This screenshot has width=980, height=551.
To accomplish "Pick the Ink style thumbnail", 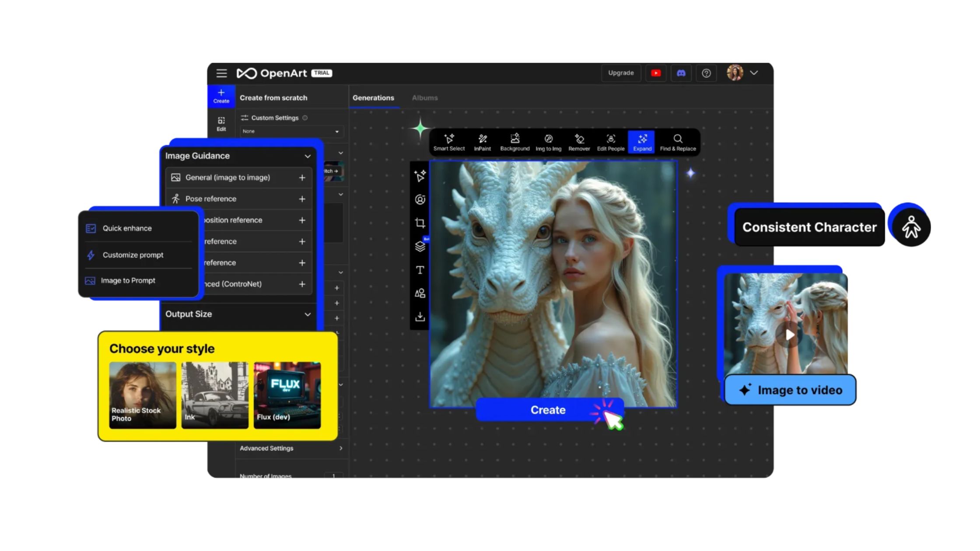I will tap(215, 395).
